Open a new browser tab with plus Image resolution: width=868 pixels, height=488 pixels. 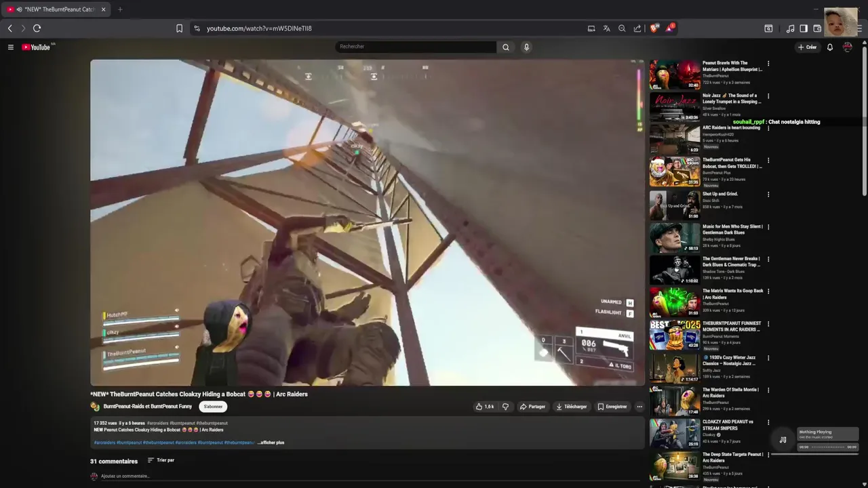pyautogui.click(x=120, y=9)
